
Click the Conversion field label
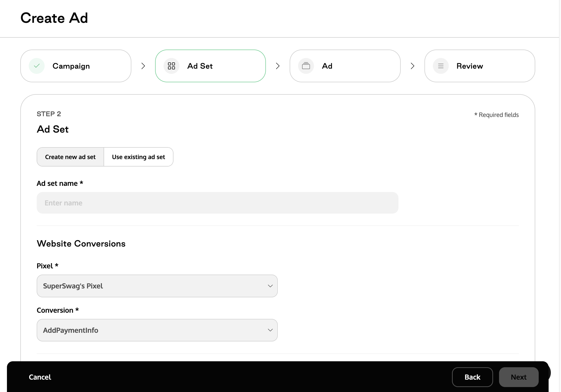(58, 310)
